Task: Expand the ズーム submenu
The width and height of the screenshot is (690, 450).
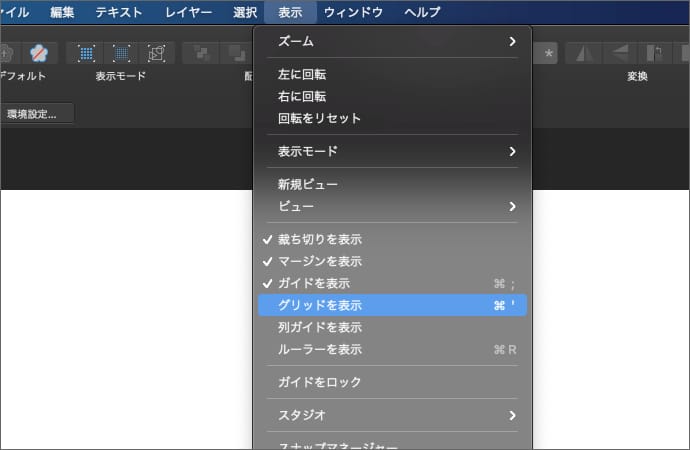Action: click(392, 41)
